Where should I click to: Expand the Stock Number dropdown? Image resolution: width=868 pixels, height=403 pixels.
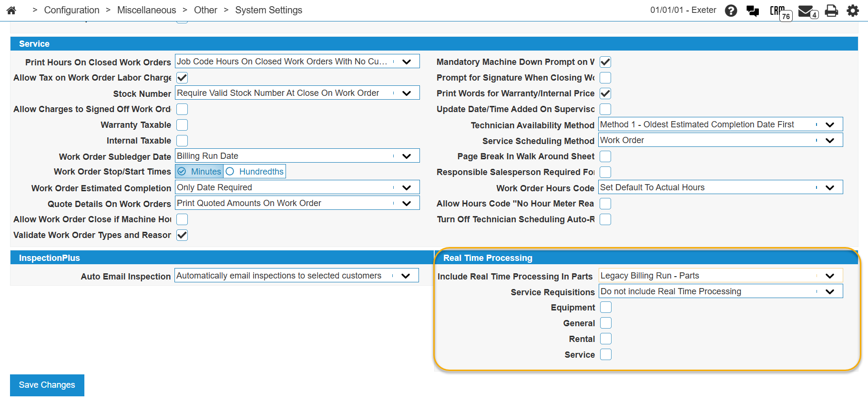point(406,93)
